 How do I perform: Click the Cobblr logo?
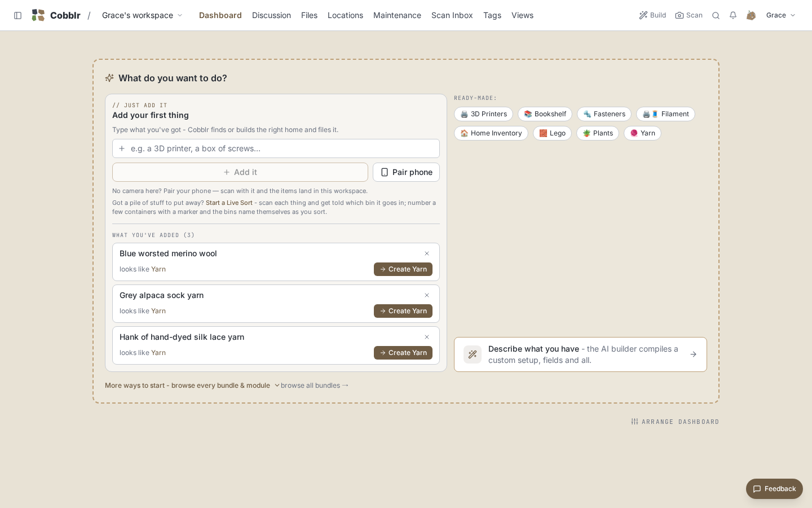(56, 15)
